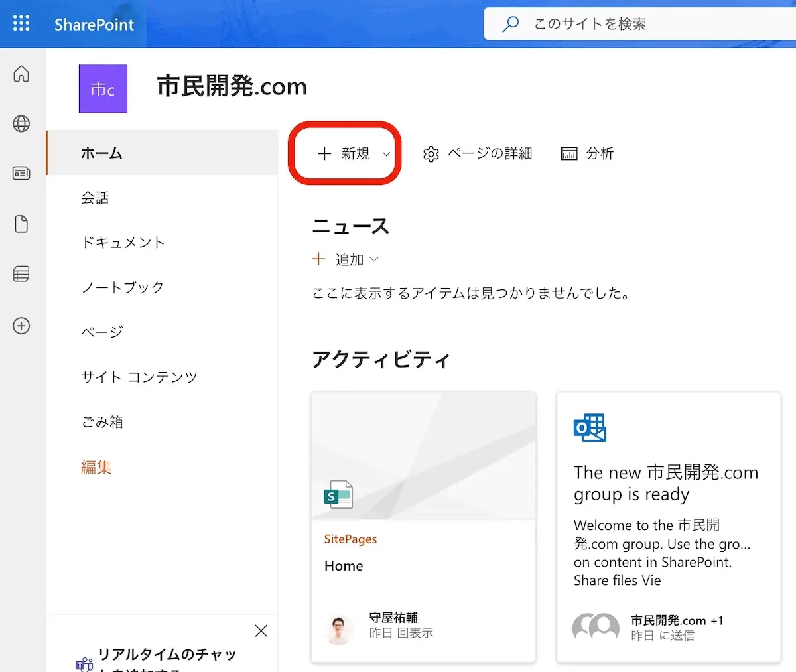Open ごみ箱 recycle bin
The width and height of the screenshot is (796, 672).
102,422
